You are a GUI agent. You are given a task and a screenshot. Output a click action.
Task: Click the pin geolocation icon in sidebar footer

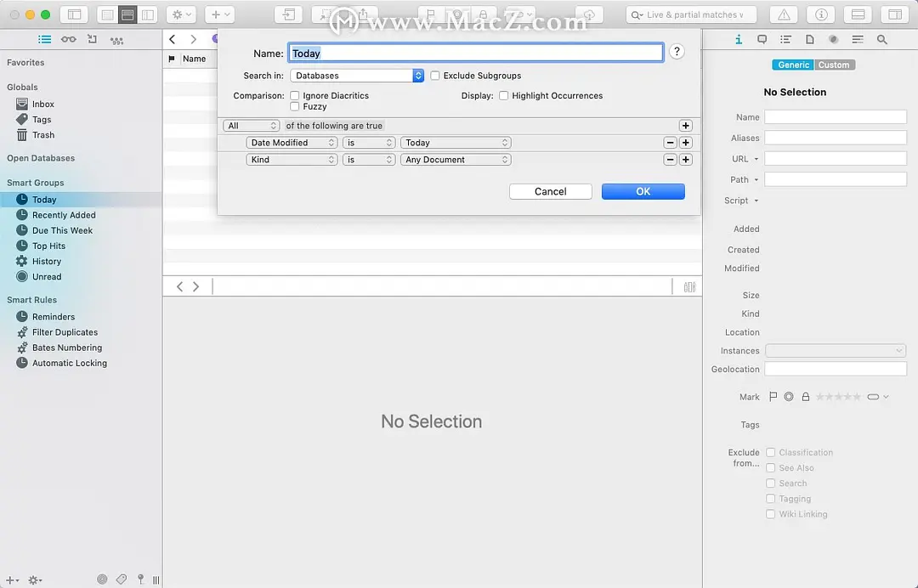[x=140, y=580]
